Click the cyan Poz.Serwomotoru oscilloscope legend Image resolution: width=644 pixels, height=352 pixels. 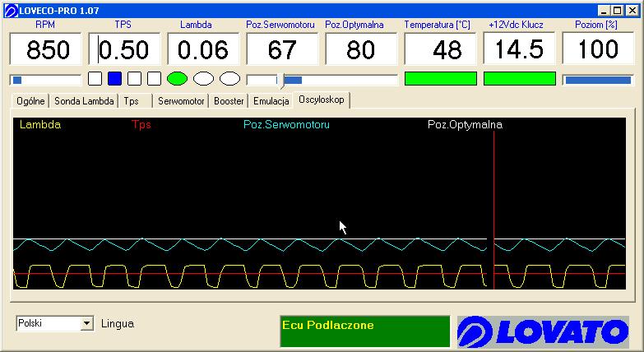click(286, 124)
